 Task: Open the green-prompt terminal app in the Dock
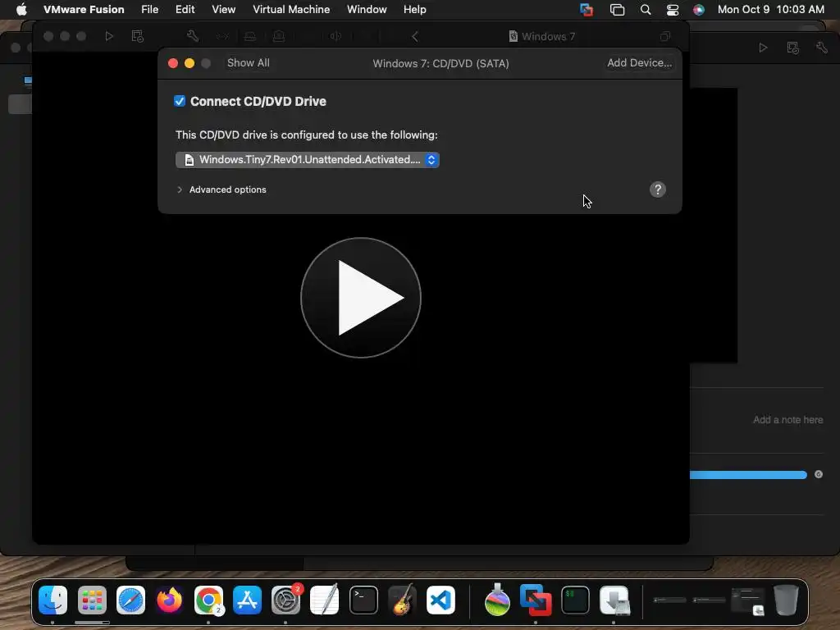[575, 600]
